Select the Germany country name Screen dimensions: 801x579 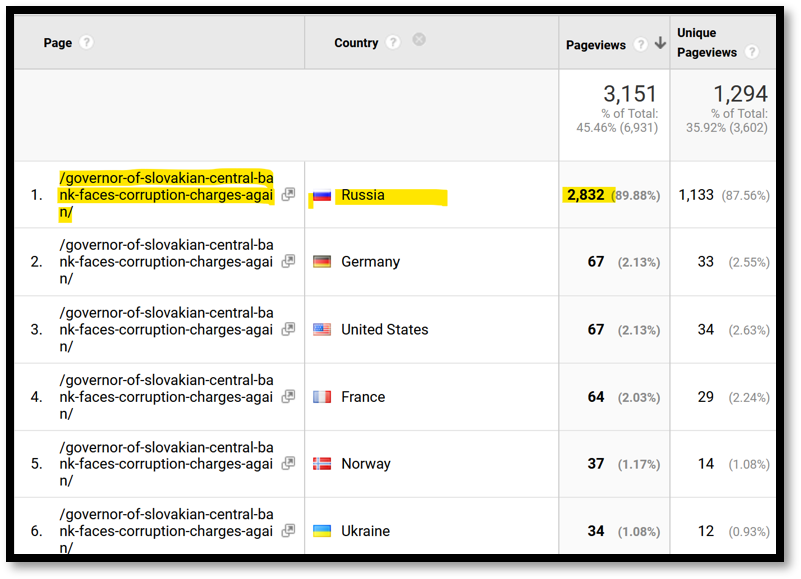coord(370,262)
